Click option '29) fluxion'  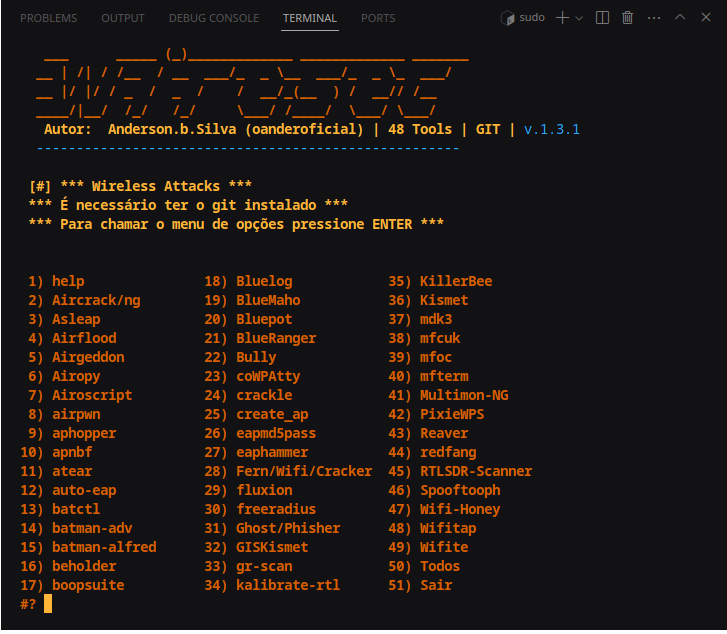pyautogui.click(x=248, y=490)
